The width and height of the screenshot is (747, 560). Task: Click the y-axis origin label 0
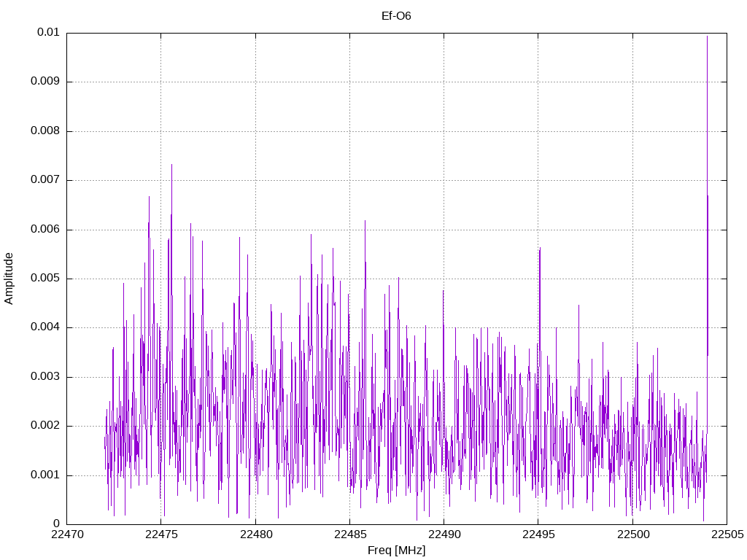(56, 524)
